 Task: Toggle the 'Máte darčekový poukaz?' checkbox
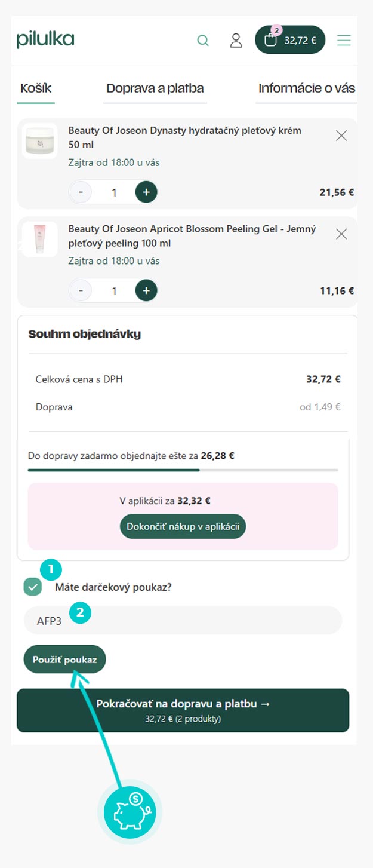(x=33, y=587)
